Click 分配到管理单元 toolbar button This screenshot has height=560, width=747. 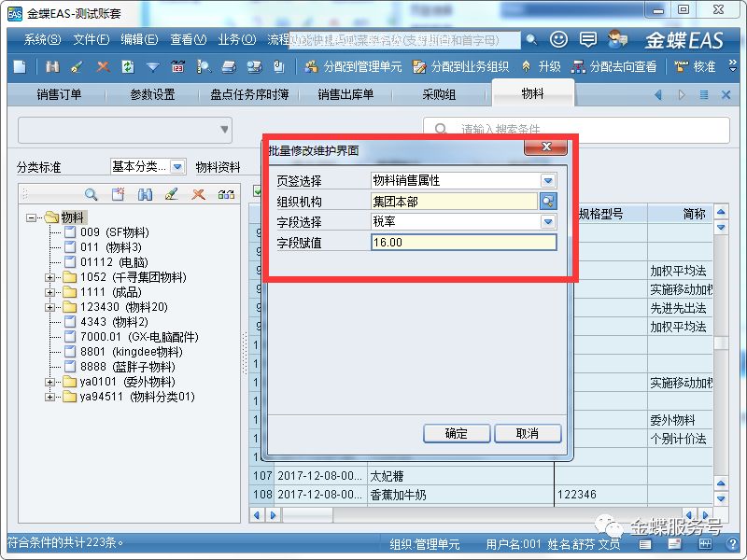[353, 66]
